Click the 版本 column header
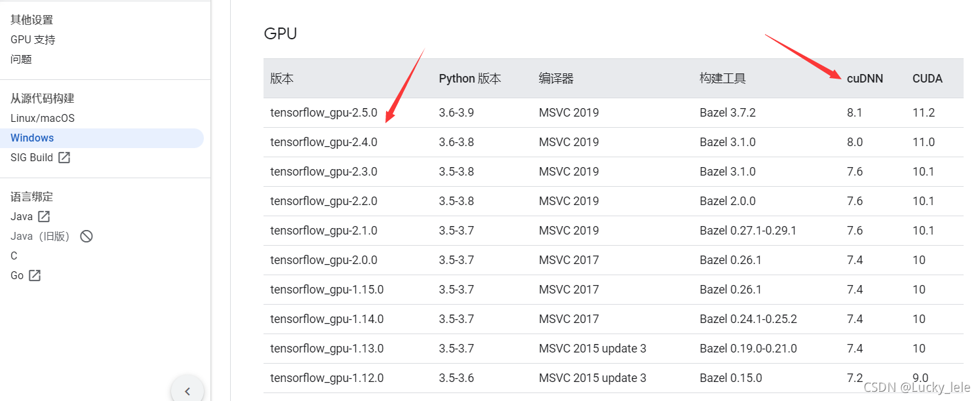Viewport: 980px width, 401px height. click(x=282, y=79)
